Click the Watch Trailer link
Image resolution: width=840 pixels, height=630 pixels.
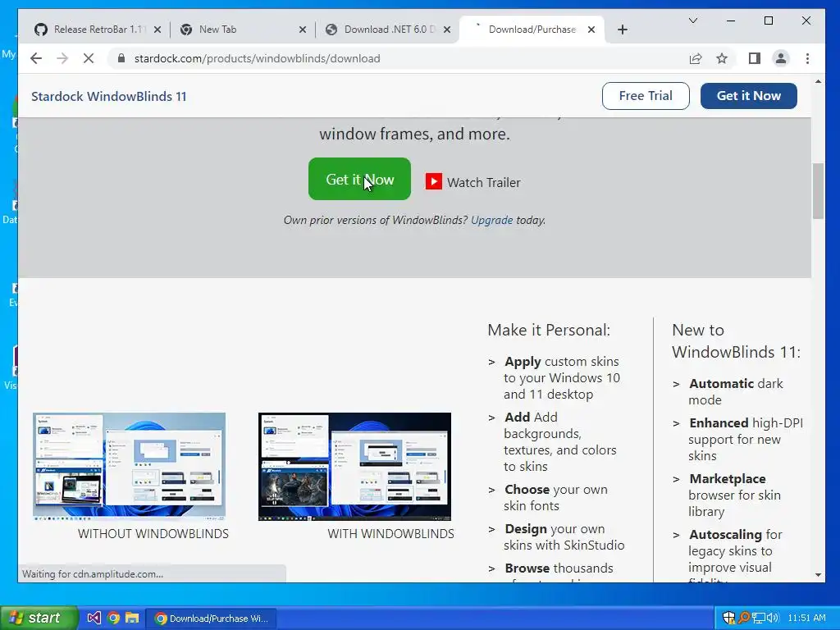pos(484,183)
